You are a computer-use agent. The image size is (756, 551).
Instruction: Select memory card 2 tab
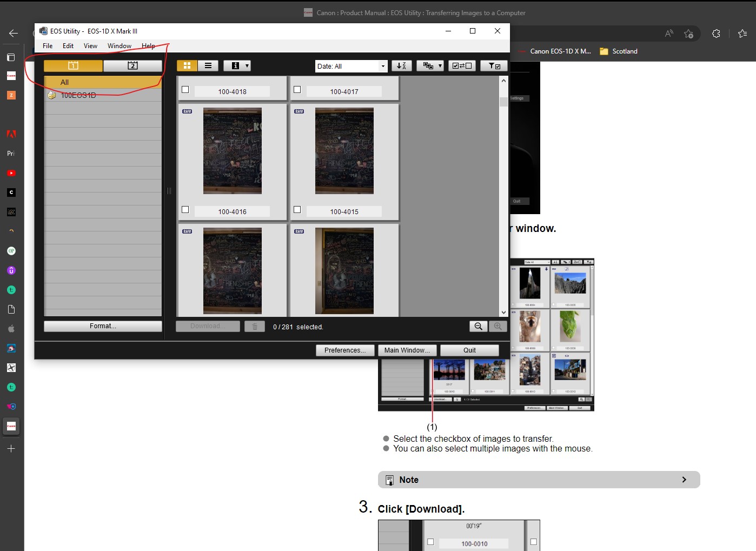pos(132,65)
